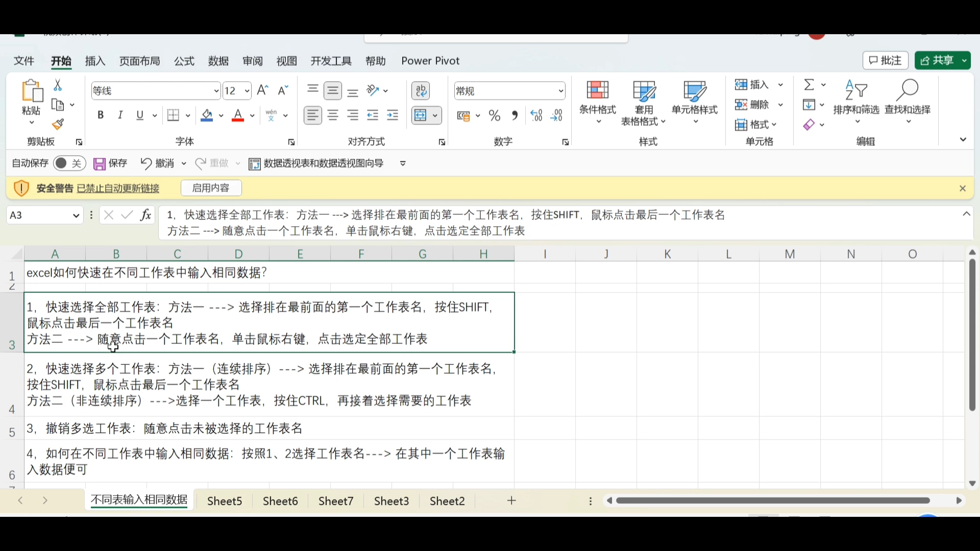
Task: Toggle wrap text button
Action: [421, 91]
